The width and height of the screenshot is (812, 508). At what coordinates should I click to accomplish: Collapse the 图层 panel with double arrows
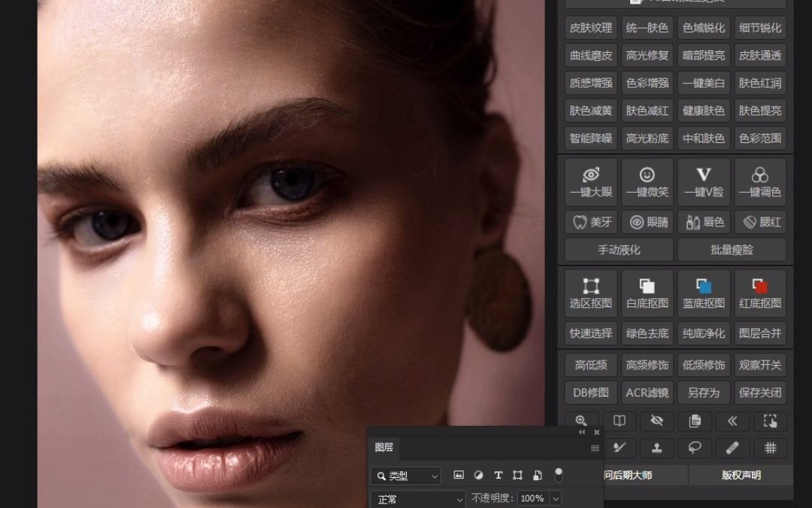581,432
